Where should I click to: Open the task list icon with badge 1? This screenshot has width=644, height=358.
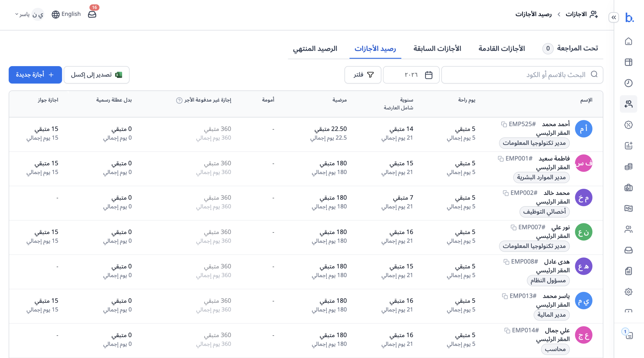628,334
